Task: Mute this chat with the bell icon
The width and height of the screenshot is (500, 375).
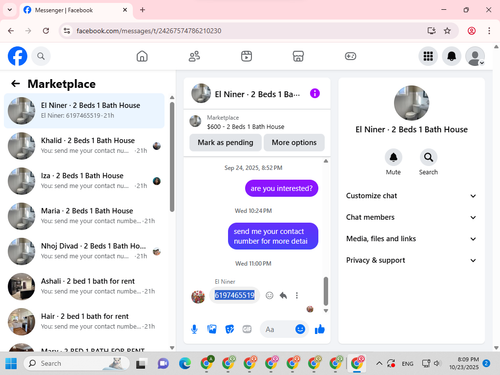Action: 393,157
